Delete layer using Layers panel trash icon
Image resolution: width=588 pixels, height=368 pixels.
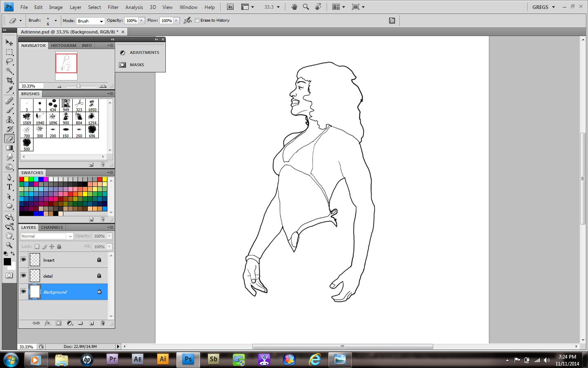pyautogui.click(x=102, y=323)
